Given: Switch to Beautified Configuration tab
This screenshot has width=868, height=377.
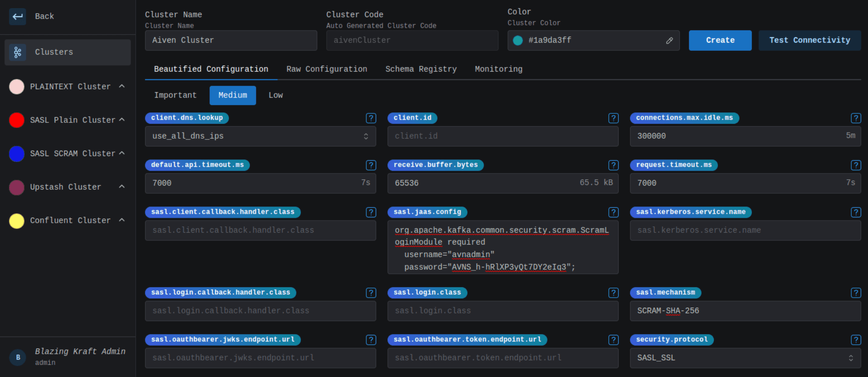Looking at the screenshot, I should (x=211, y=69).
